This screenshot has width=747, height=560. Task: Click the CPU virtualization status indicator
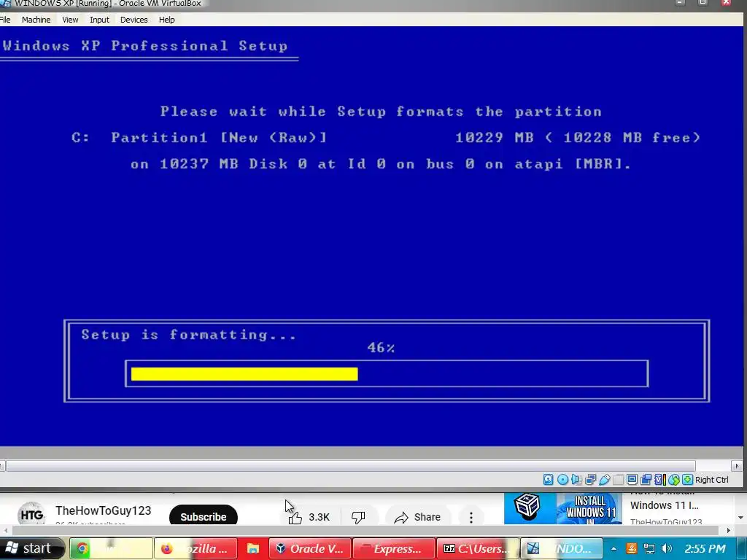click(660, 480)
